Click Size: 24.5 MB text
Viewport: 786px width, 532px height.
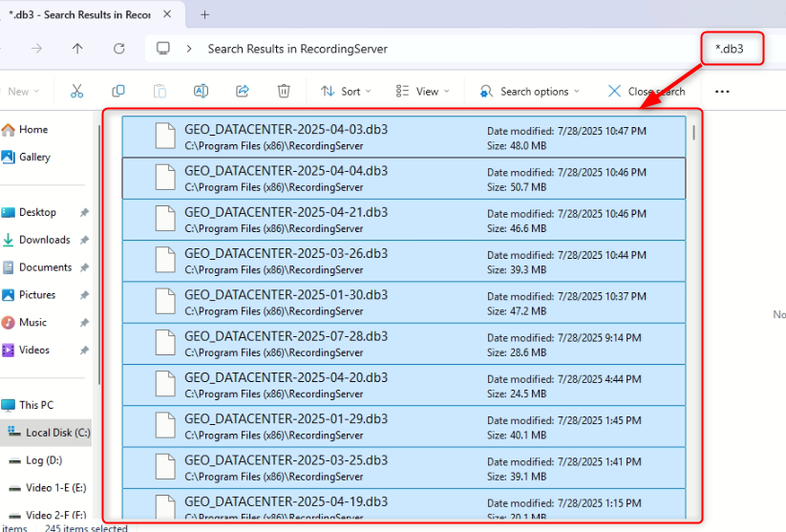(517, 394)
